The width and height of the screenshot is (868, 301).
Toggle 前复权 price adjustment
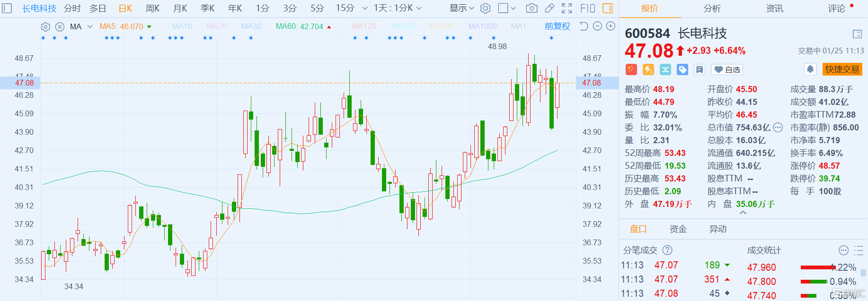point(558,26)
